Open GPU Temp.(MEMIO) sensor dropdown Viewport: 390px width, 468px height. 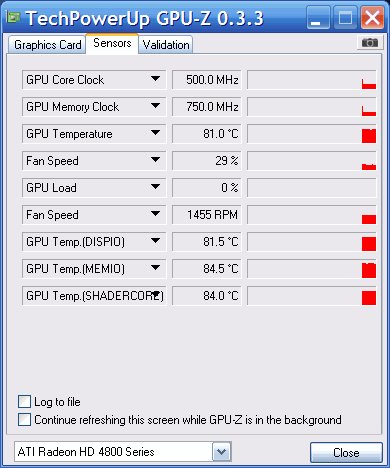click(155, 268)
